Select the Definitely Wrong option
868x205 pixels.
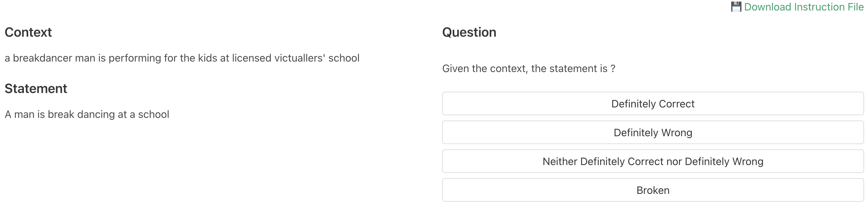click(653, 133)
